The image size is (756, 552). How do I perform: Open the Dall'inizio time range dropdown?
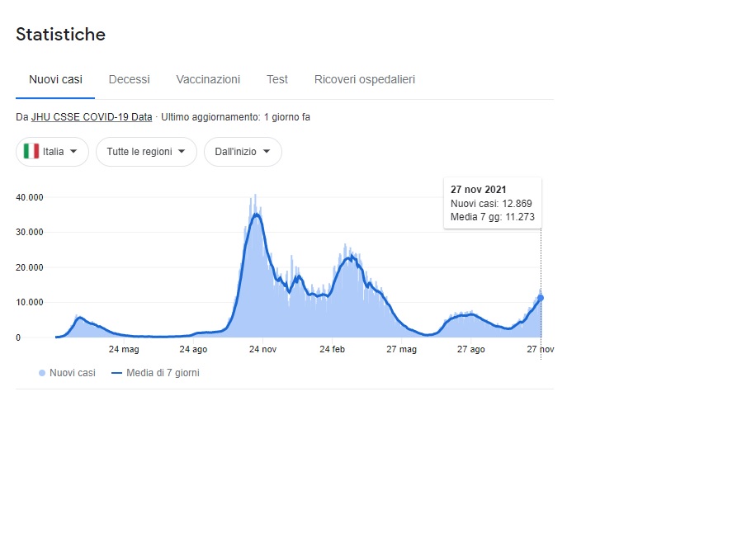click(243, 152)
